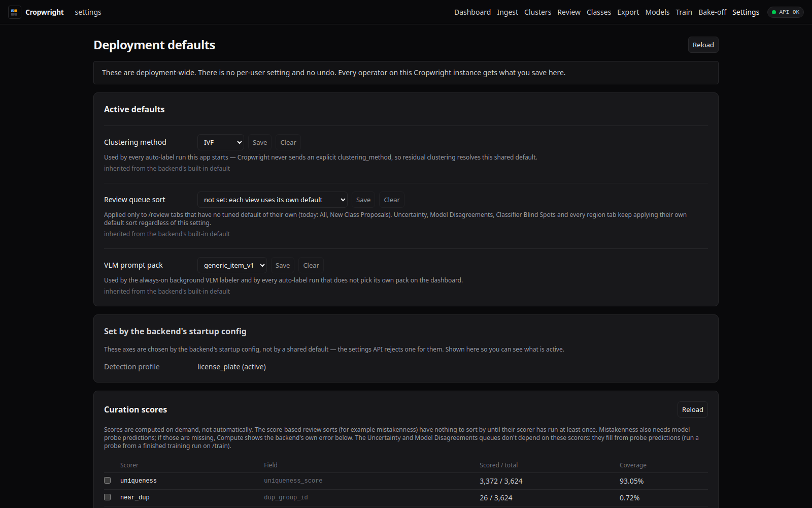Save the VLM prompt pack setting
812x508 pixels.
click(x=283, y=265)
